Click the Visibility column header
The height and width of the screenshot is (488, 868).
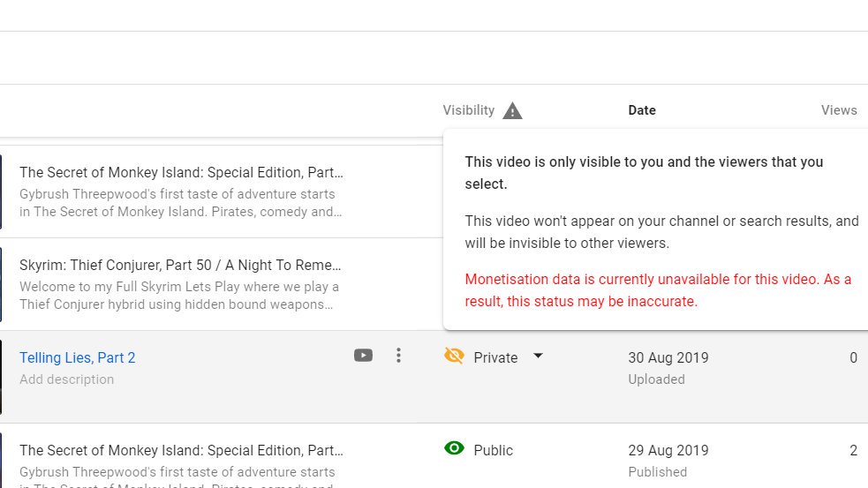pos(468,110)
